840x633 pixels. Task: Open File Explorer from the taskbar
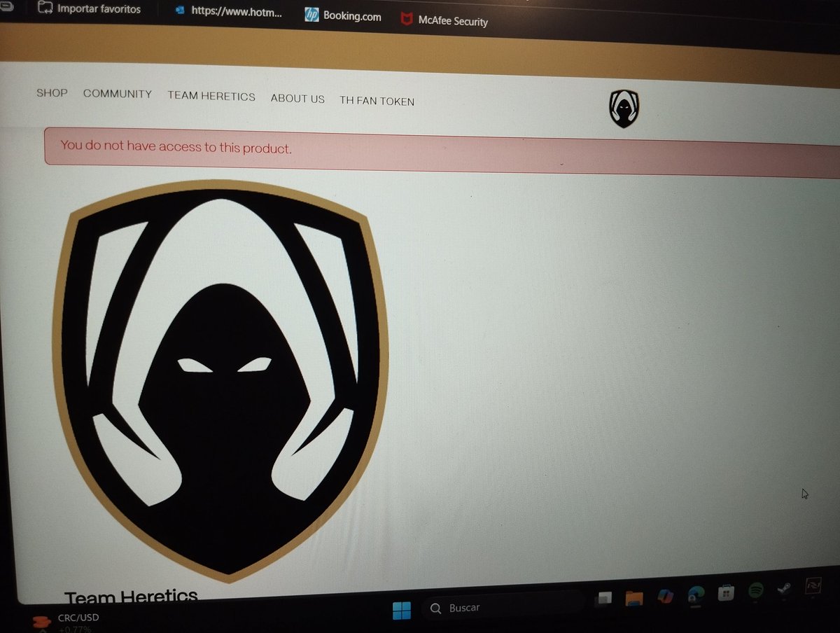[x=633, y=597]
